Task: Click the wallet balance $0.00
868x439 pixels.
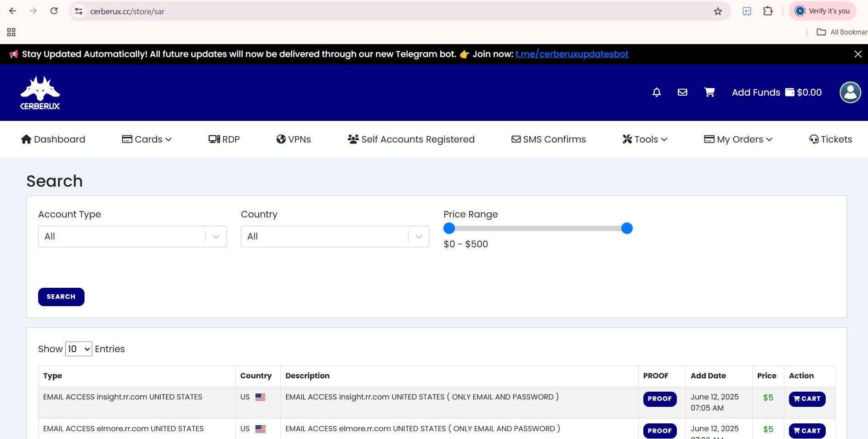Action: (x=804, y=92)
